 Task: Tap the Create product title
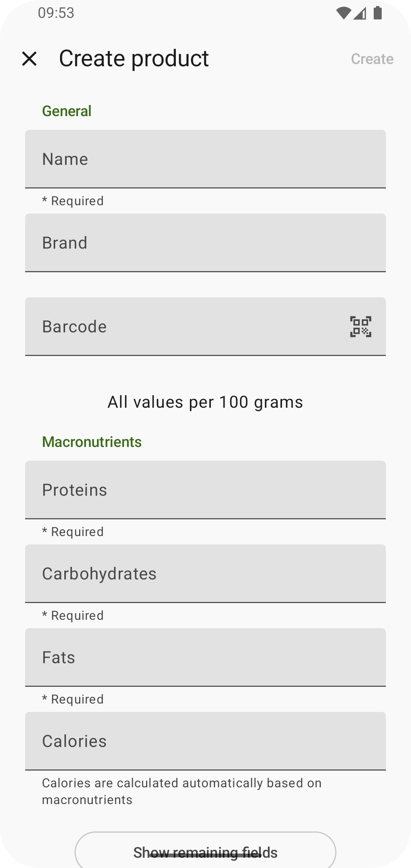point(134,59)
